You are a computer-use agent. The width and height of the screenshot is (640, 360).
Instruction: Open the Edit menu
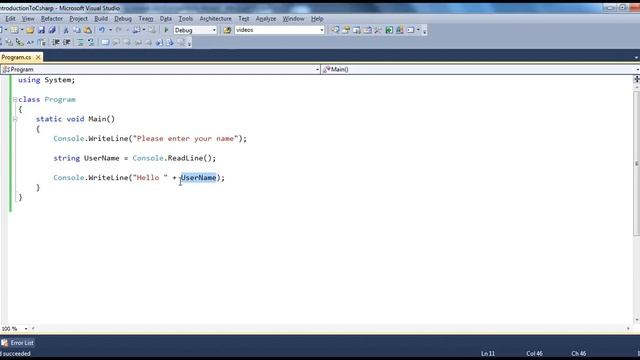(x=10, y=19)
